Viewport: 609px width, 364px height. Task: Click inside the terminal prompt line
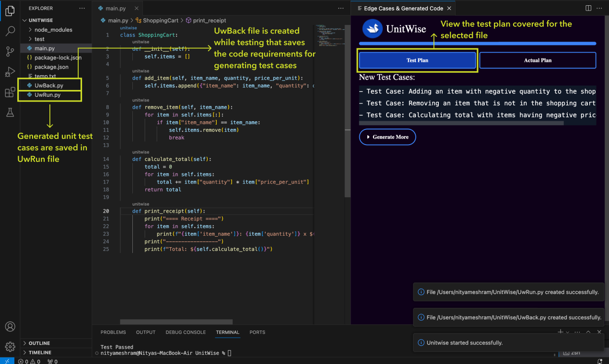[x=166, y=353]
